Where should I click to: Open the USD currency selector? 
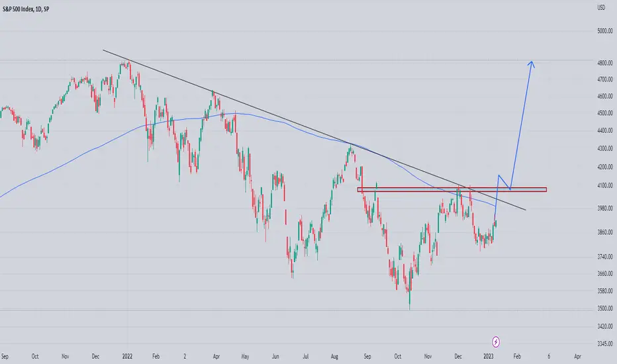coord(601,7)
